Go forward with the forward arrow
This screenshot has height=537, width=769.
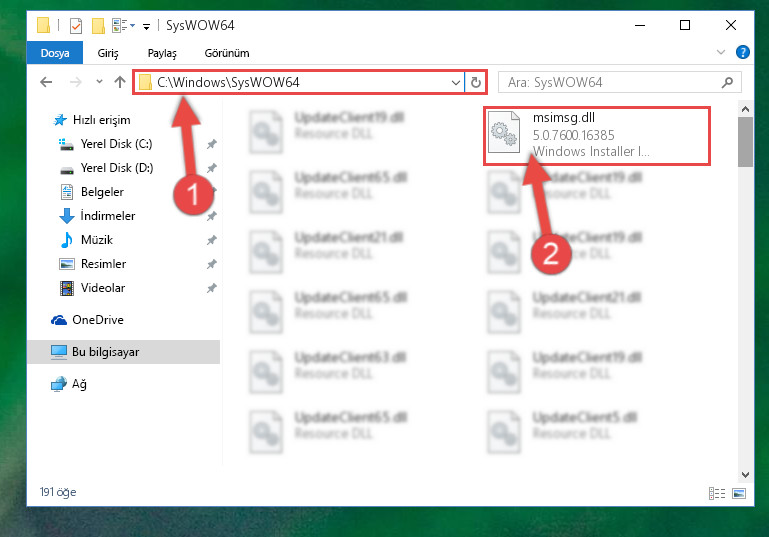(76, 82)
